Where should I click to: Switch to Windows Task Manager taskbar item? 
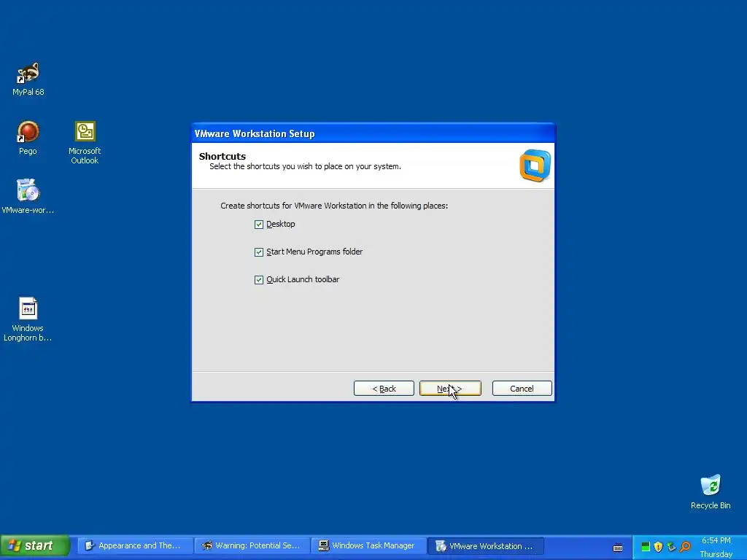368,545
